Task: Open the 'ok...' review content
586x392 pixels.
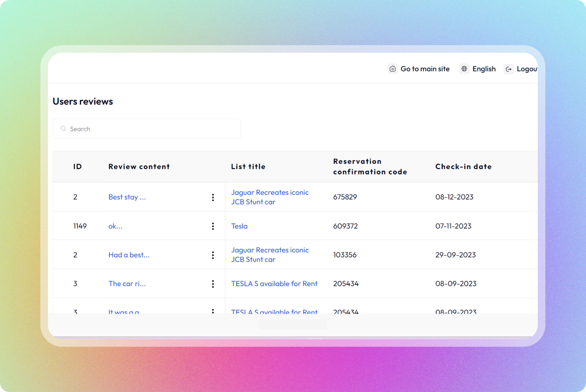Action: pos(115,226)
